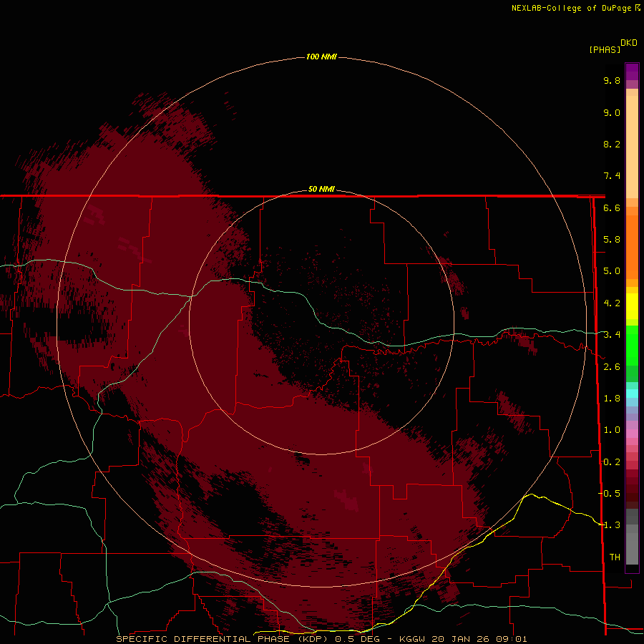
Task: Click the 5.0 value on the scale
Action: coord(612,271)
